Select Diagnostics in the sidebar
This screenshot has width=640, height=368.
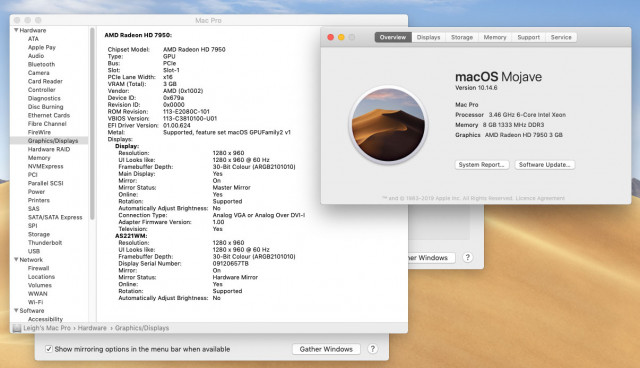(44, 98)
